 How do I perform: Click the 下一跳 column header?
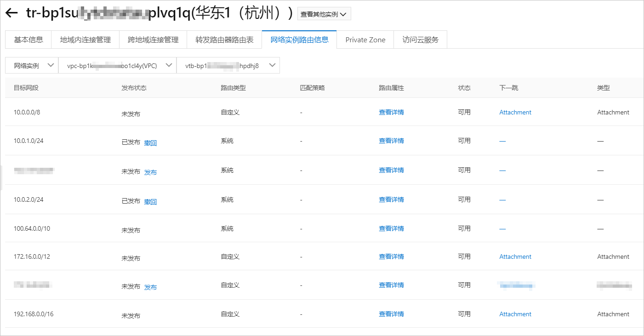[x=508, y=88]
